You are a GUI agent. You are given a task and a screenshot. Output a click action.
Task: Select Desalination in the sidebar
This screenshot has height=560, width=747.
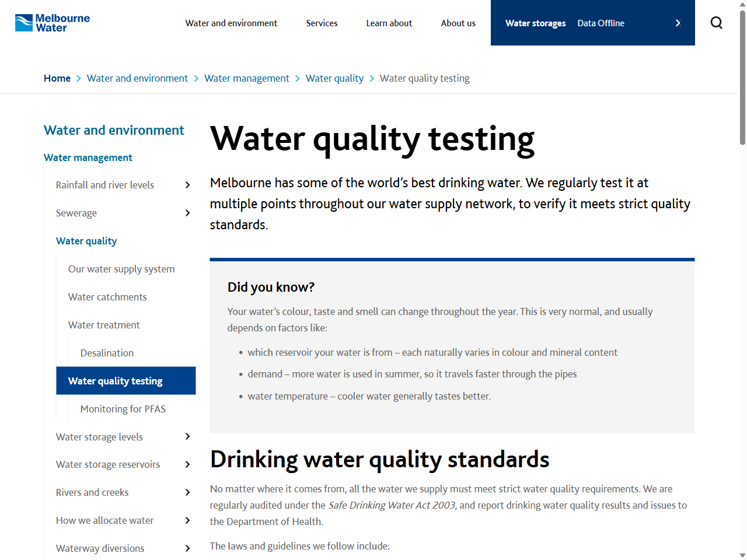tap(107, 352)
